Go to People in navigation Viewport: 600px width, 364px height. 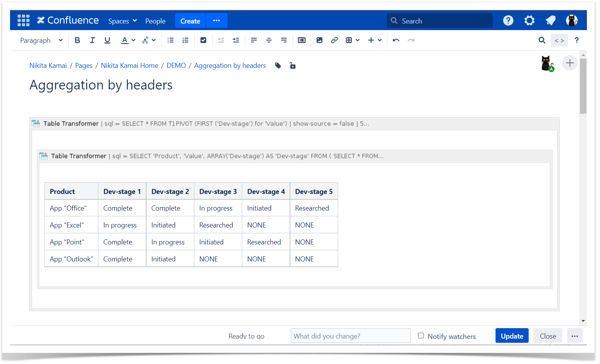tap(155, 21)
